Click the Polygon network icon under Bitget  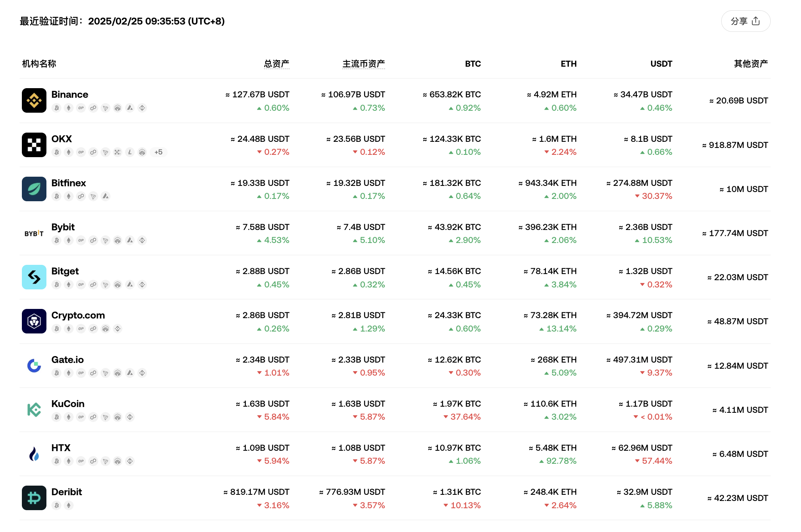click(93, 284)
